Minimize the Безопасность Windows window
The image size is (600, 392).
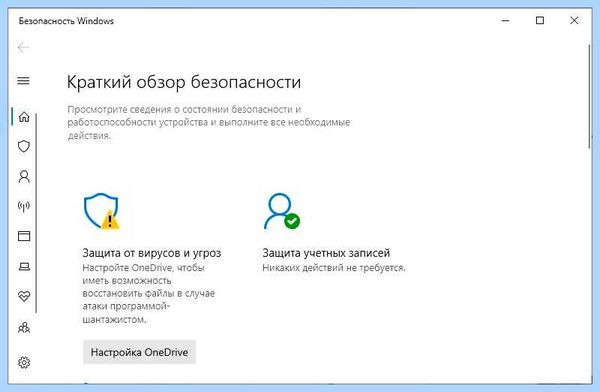coord(505,21)
